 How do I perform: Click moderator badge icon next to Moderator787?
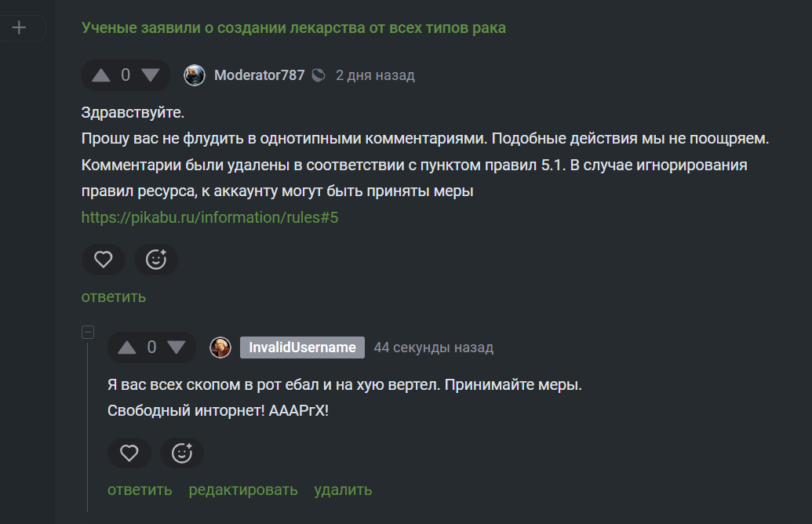(319, 75)
